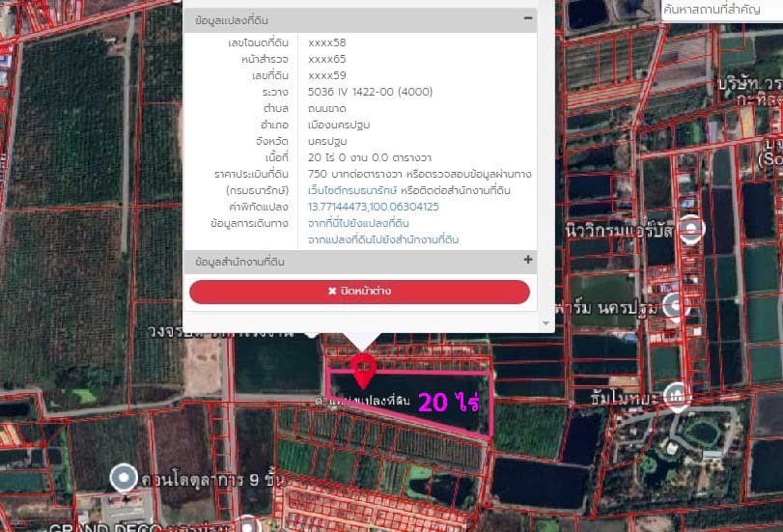Open the เว็บไซต์กรมธนารักษ์ link
Viewport: 783px width, 532px height.
tap(352, 191)
